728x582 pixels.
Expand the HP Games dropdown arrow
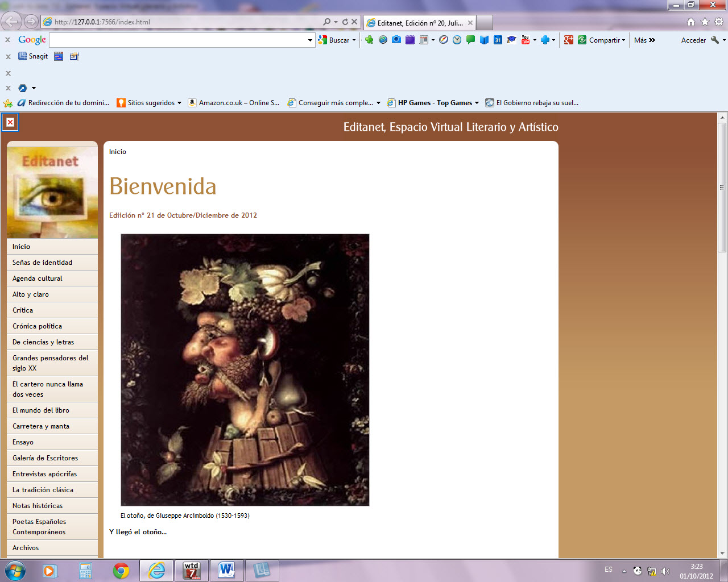[477, 103]
